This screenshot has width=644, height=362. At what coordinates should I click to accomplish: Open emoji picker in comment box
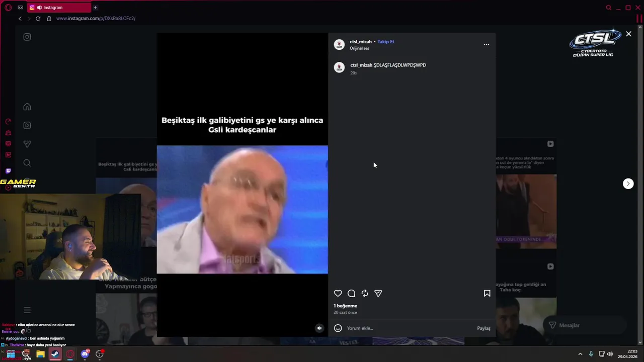click(x=338, y=328)
